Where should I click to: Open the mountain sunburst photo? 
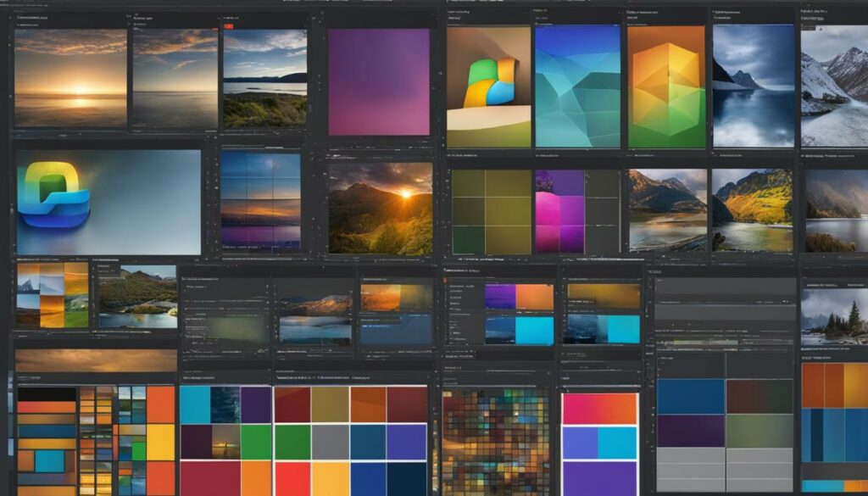[x=380, y=208]
